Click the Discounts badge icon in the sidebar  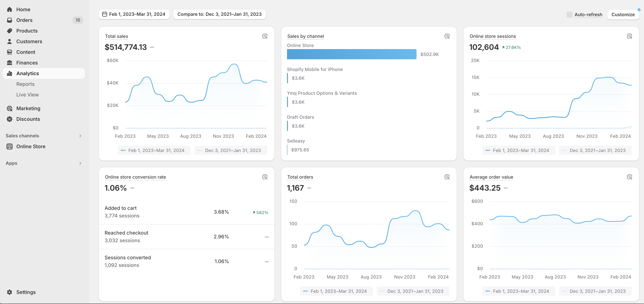10,119
